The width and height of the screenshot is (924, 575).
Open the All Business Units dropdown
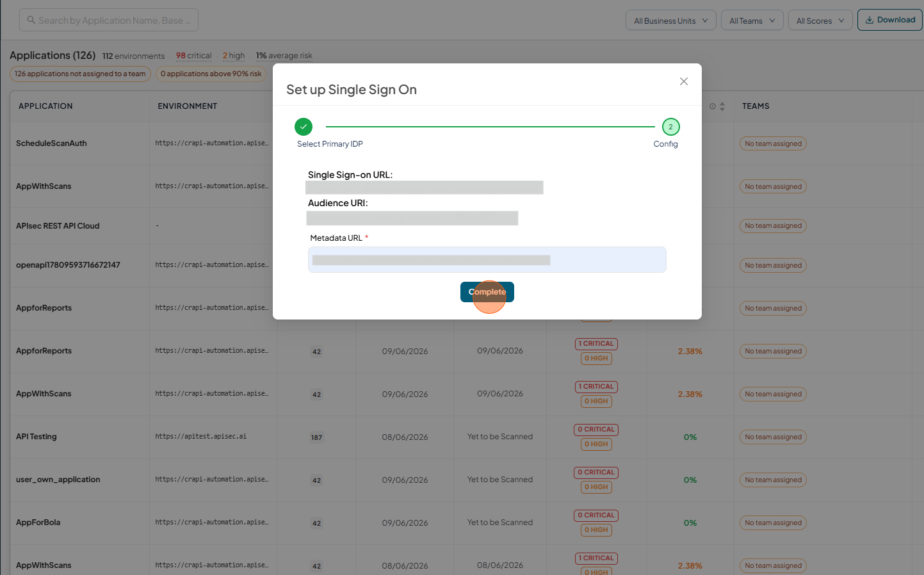click(671, 20)
